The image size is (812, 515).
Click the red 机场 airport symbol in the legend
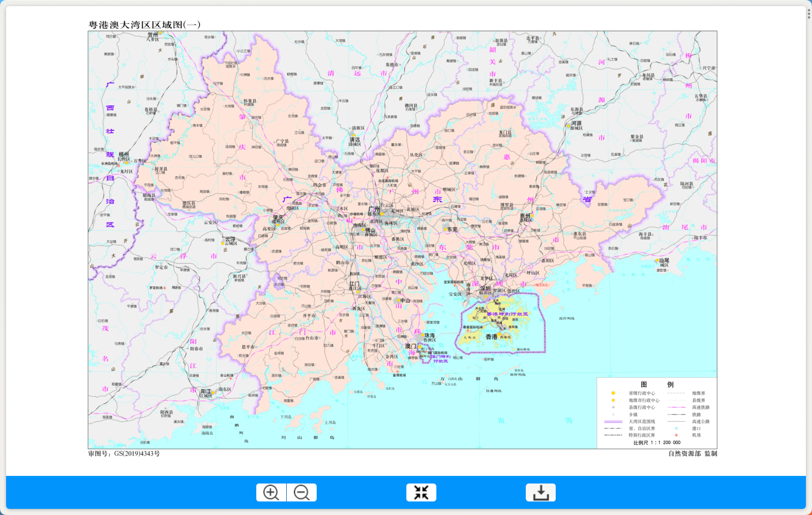pos(676,435)
